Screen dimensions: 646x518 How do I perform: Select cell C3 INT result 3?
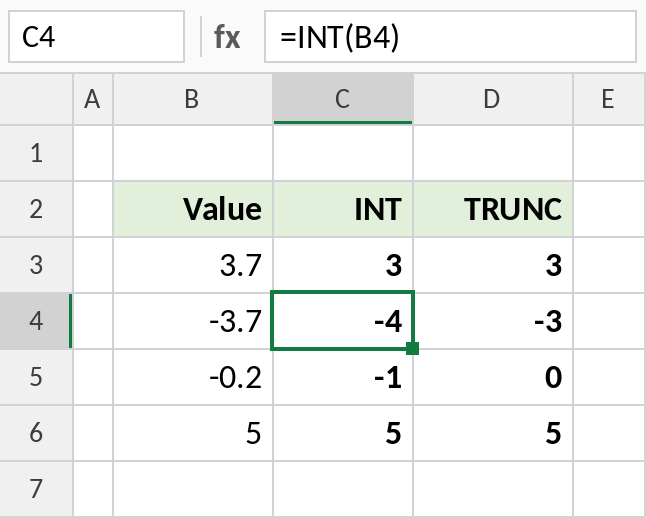343,265
